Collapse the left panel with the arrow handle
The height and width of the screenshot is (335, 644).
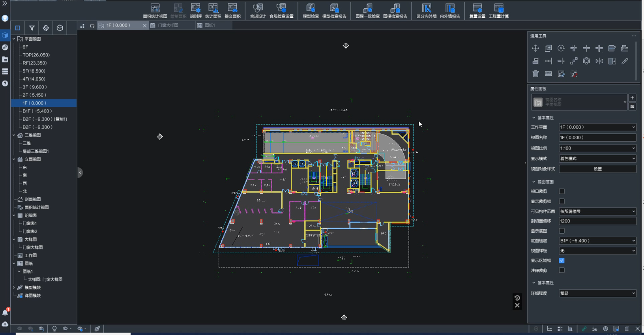[80, 172]
